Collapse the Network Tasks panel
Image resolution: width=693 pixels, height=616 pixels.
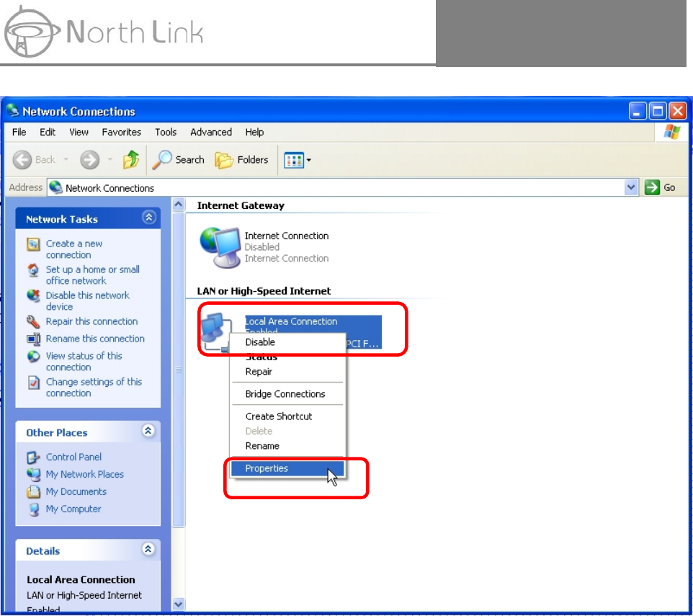[149, 218]
